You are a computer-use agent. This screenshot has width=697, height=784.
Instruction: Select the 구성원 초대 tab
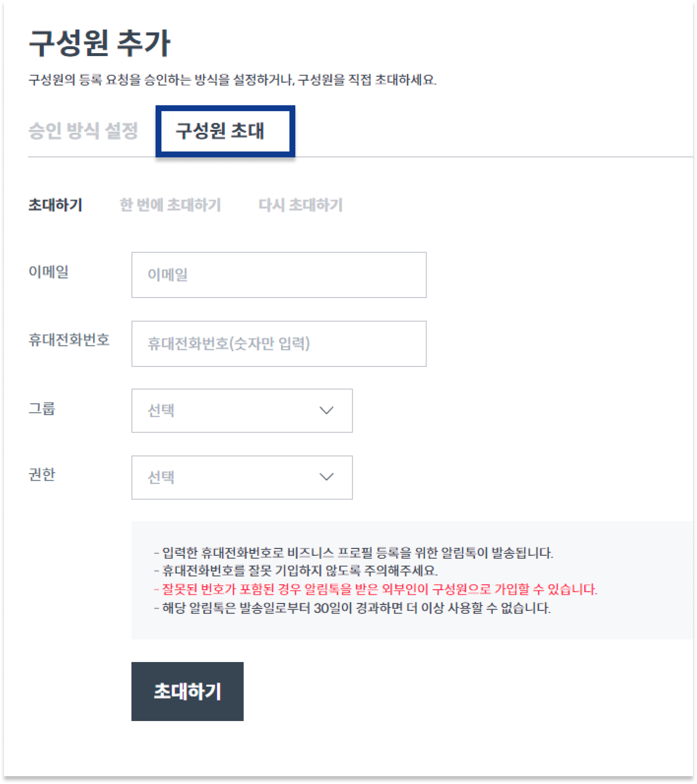tap(220, 130)
